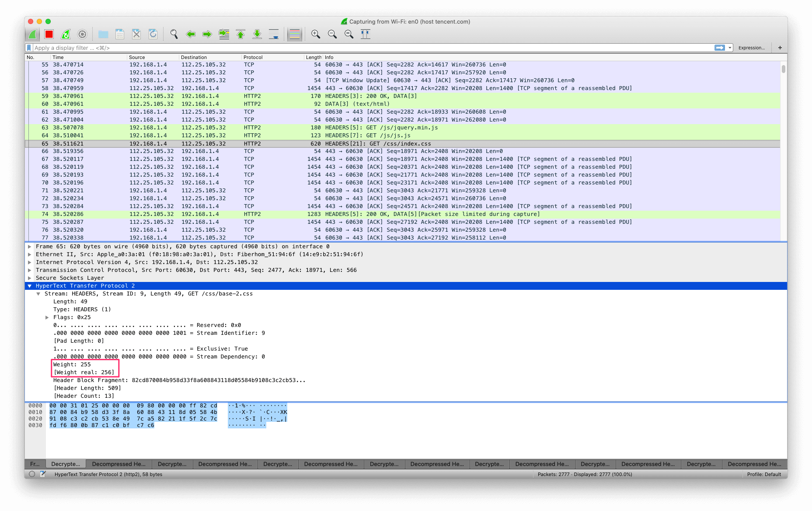Screen dimensions: 812x511
Task: Open expert information circle in status bar
Action: click(x=32, y=474)
